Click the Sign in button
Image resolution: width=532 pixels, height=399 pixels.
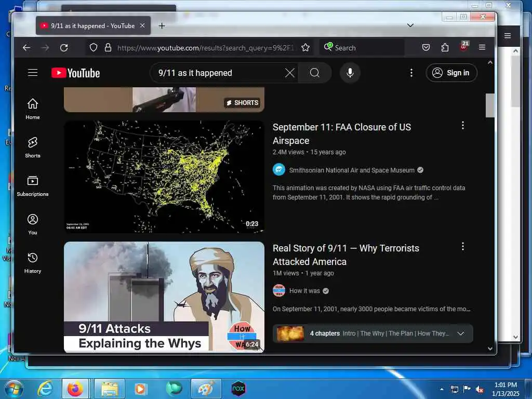(451, 73)
